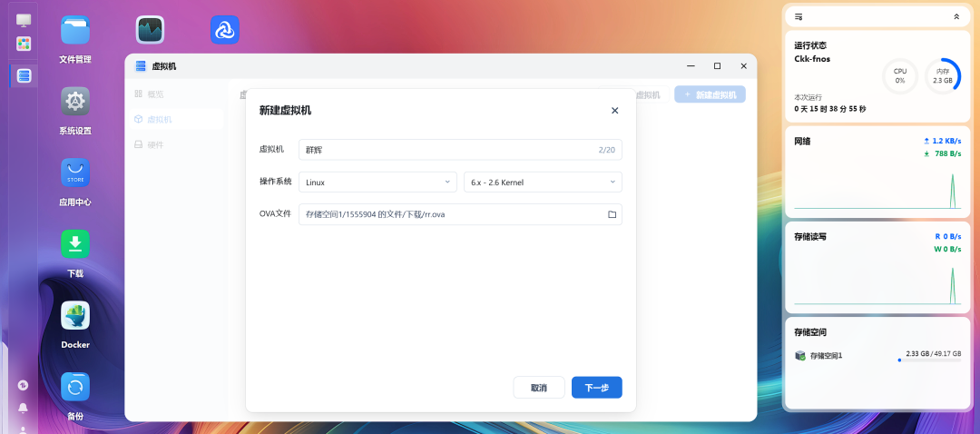
Task: Click the 网络 traffic graph
Action: [x=877, y=190]
